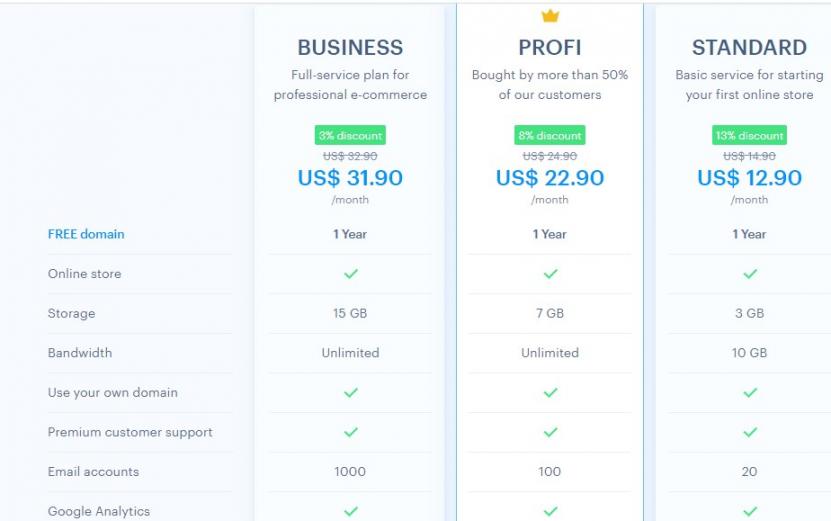Click Online store checkmark in STANDARD column
This screenshot has width=831, height=521.
750,274
